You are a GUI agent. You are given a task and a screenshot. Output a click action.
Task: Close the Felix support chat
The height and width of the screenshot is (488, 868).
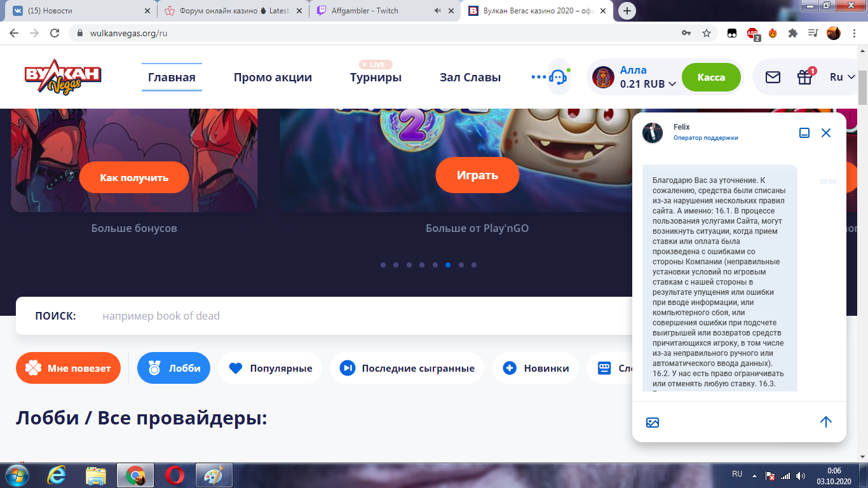pos(826,133)
